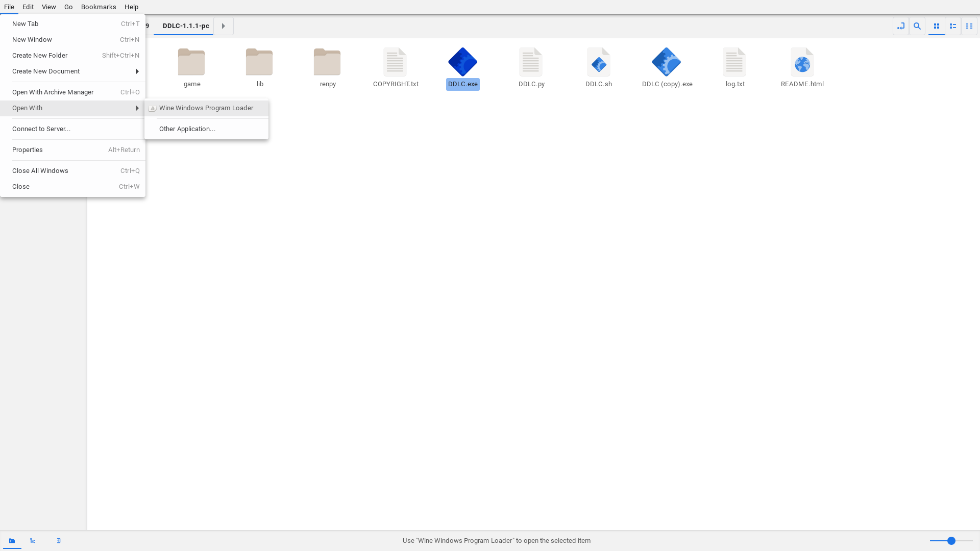Adjust the zoom slider handle
The height and width of the screenshot is (551, 980).
click(x=951, y=541)
